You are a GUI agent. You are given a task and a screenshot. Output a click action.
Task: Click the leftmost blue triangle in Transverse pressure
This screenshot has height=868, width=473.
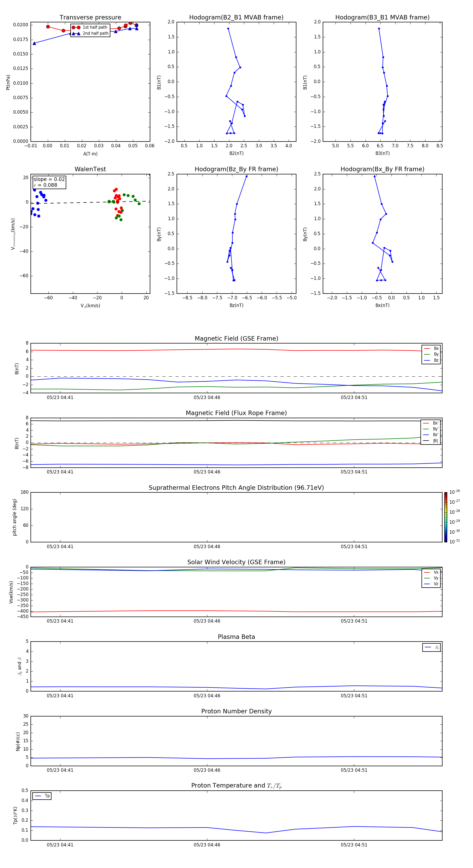(34, 43)
